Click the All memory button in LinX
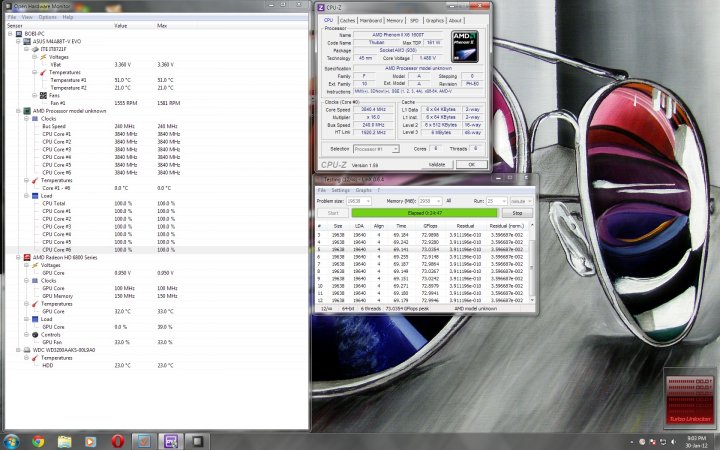Viewport: 720px width, 450px height. tap(448, 201)
